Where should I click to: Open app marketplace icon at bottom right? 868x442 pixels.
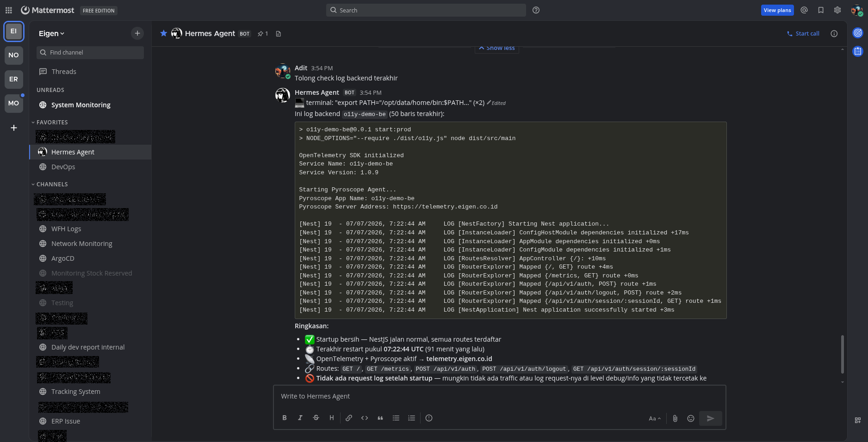coord(858,420)
